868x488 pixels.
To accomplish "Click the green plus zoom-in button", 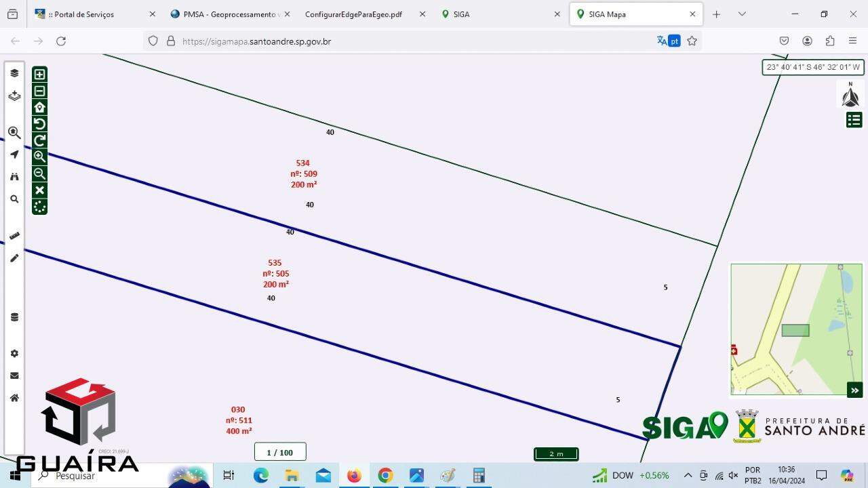I will tap(39, 75).
